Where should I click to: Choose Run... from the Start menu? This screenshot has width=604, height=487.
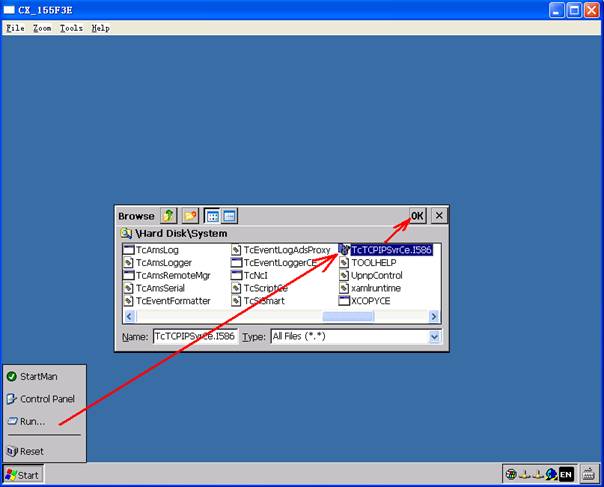33,421
